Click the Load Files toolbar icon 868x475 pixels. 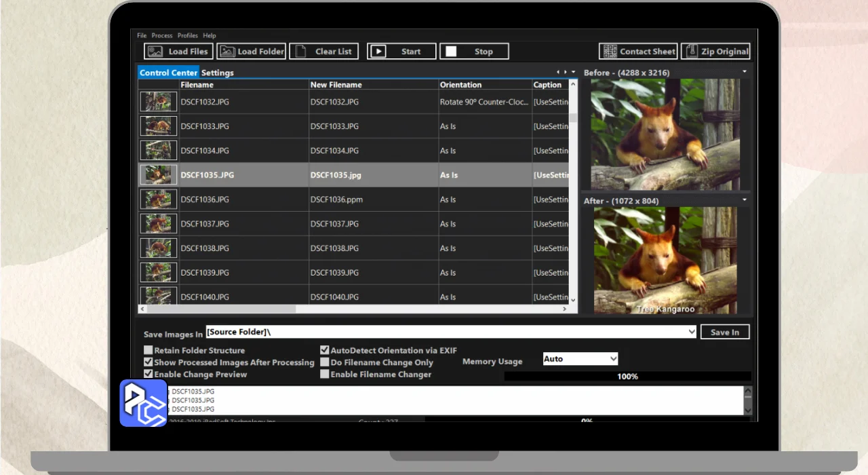(x=155, y=52)
